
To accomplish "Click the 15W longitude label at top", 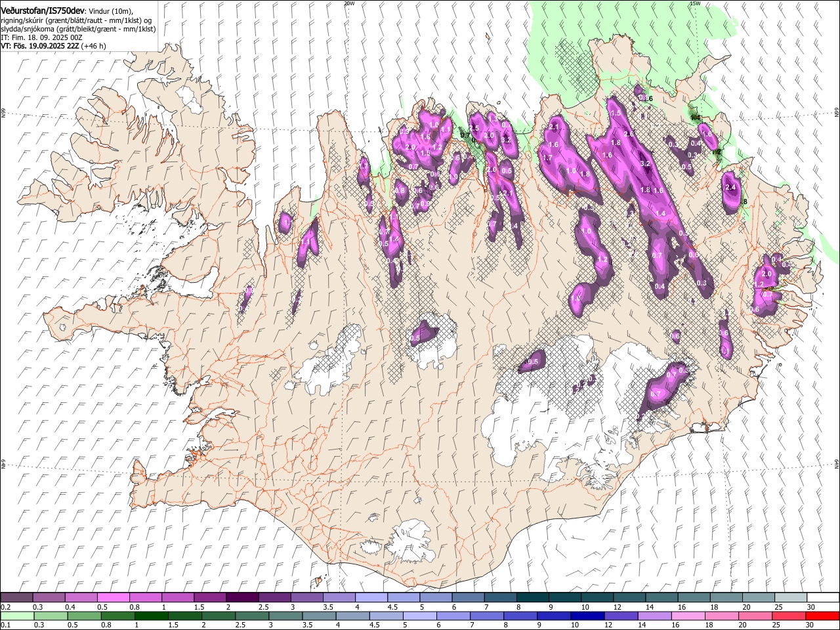I will [x=694, y=3].
